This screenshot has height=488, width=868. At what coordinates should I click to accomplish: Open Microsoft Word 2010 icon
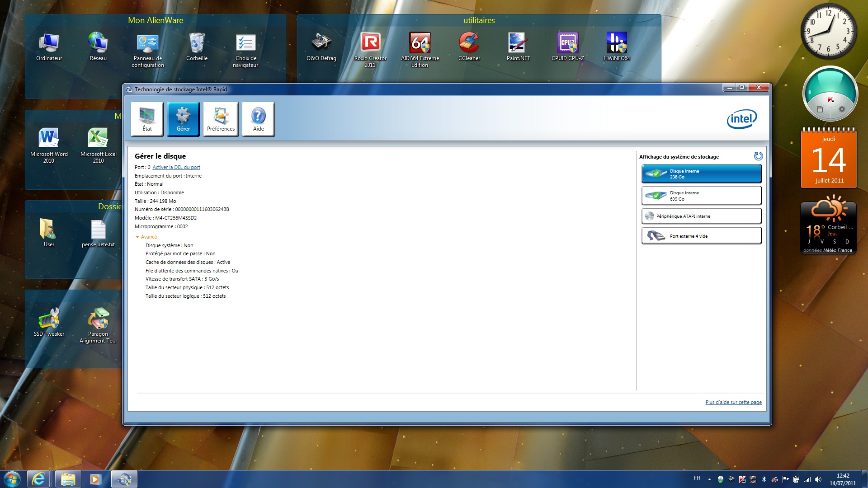[x=49, y=145]
